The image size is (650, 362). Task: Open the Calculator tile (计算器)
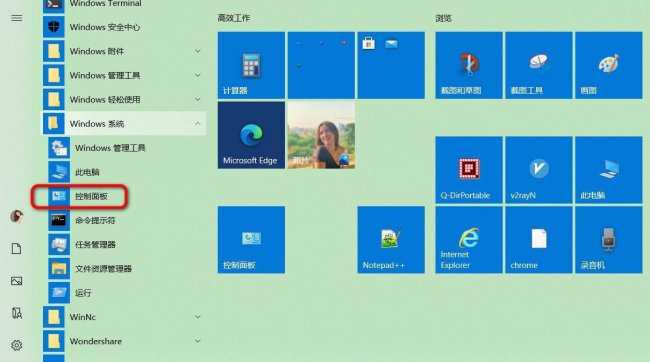(251, 65)
